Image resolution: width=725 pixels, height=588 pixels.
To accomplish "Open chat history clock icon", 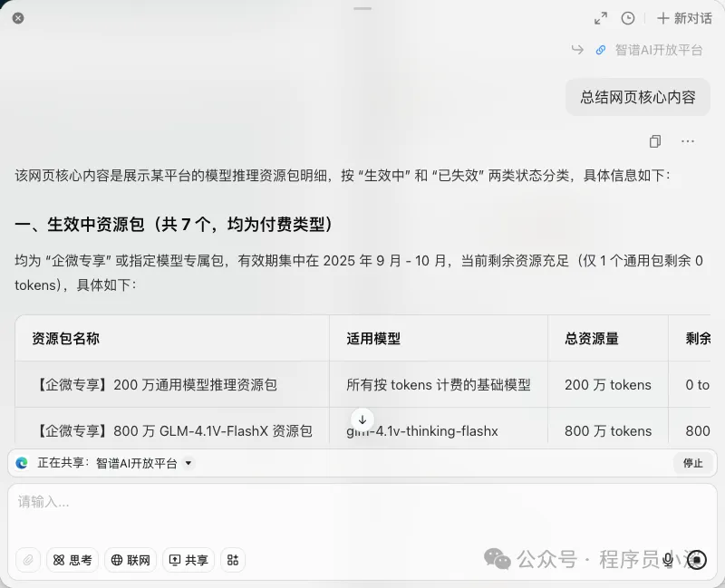I will [x=628, y=18].
